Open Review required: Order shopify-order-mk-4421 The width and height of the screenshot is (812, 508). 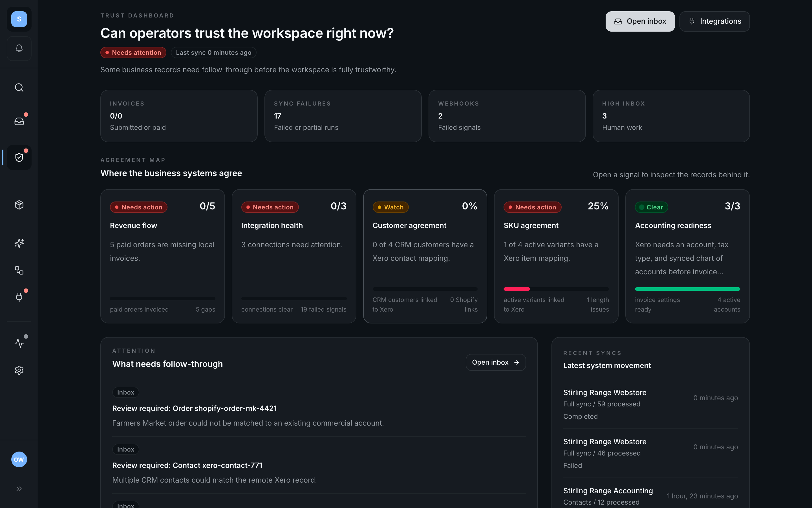[x=194, y=408]
